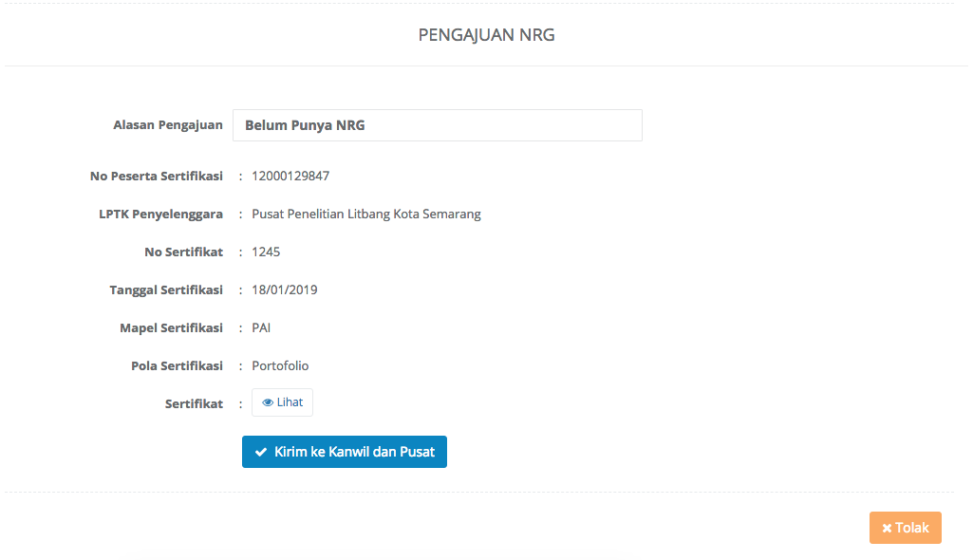
Task: Click the PENGAJUAN NRG page heading
Action: [x=486, y=34]
